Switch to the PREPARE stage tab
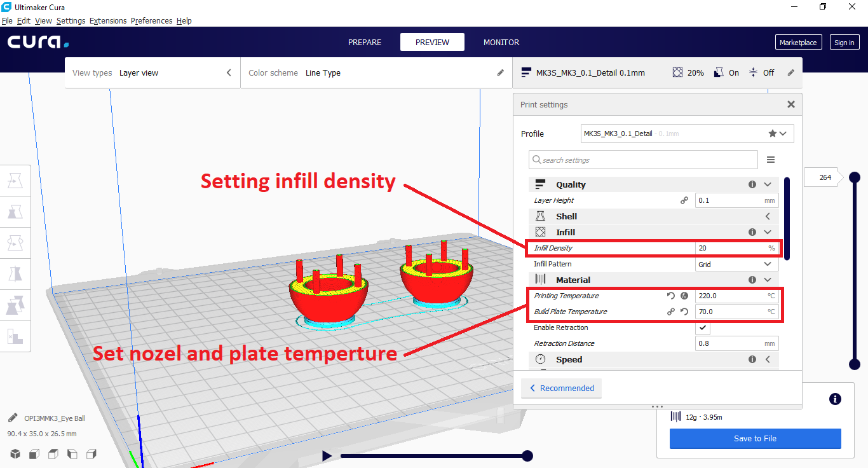The height and width of the screenshot is (468, 868). 365,42
